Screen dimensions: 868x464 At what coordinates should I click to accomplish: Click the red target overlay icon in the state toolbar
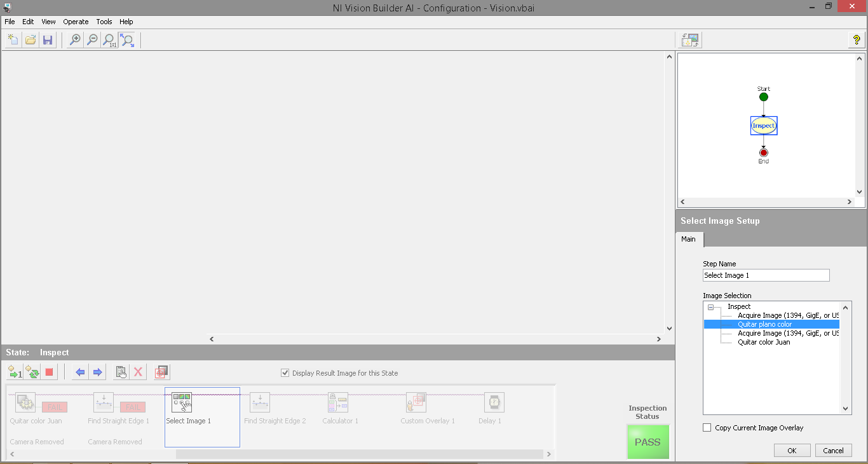click(x=161, y=372)
